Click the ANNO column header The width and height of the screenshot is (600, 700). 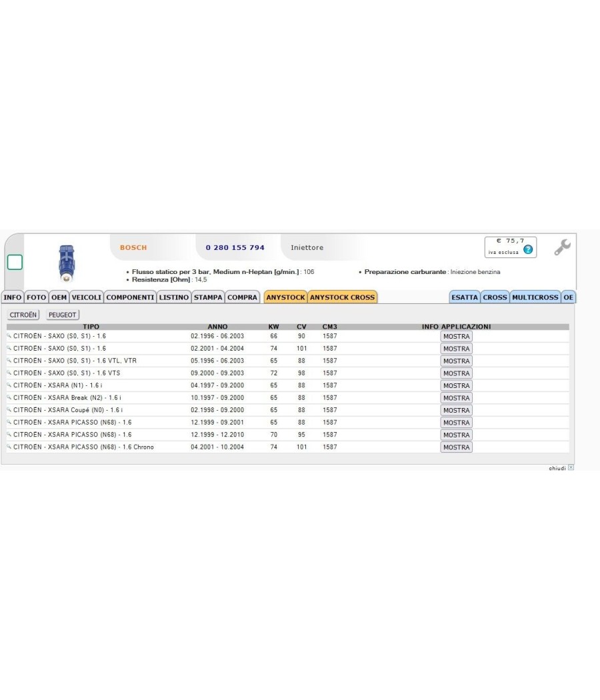click(217, 327)
